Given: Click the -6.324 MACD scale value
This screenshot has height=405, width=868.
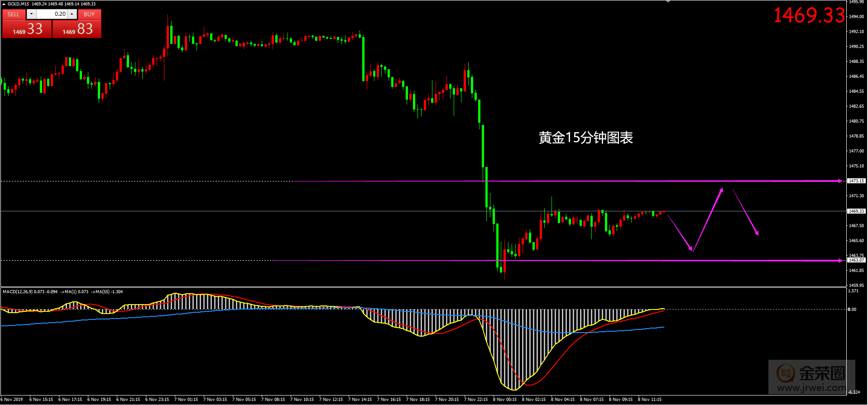Looking at the screenshot, I should [x=854, y=392].
